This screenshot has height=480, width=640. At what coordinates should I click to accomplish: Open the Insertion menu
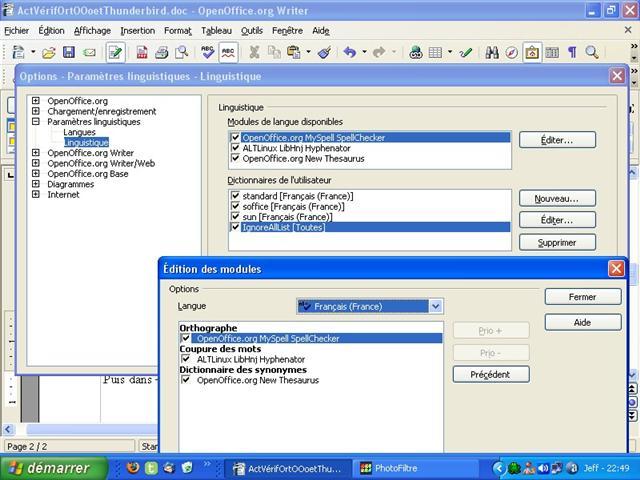coord(138,31)
